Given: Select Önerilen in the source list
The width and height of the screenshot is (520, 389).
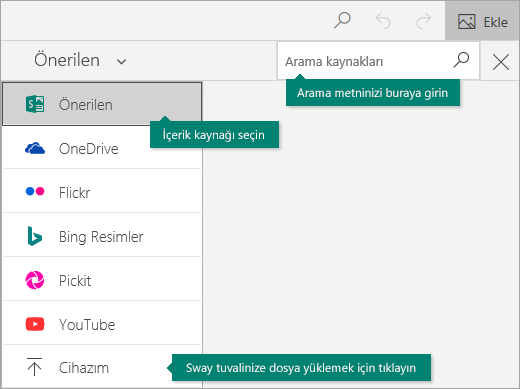Looking at the screenshot, I should pos(102,104).
